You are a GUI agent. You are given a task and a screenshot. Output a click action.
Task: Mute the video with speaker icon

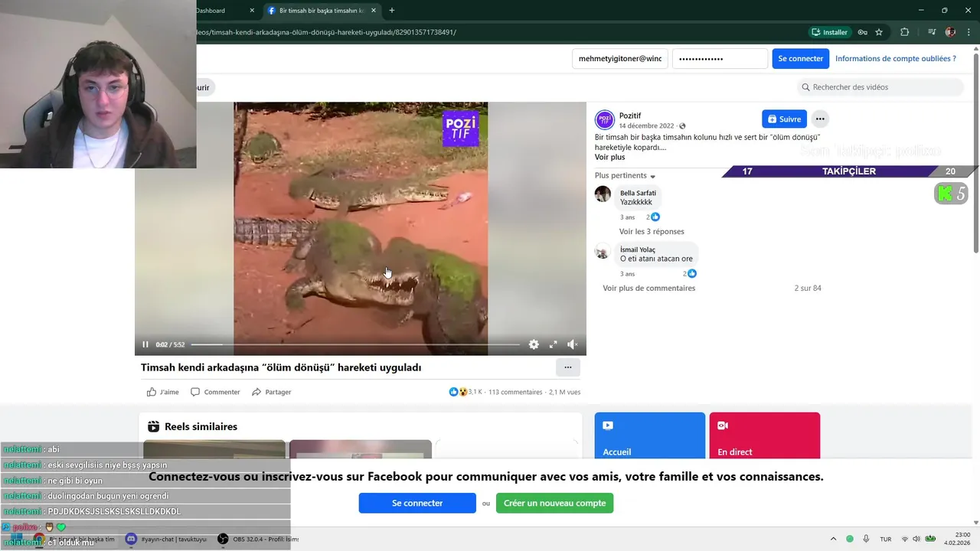point(572,344)
